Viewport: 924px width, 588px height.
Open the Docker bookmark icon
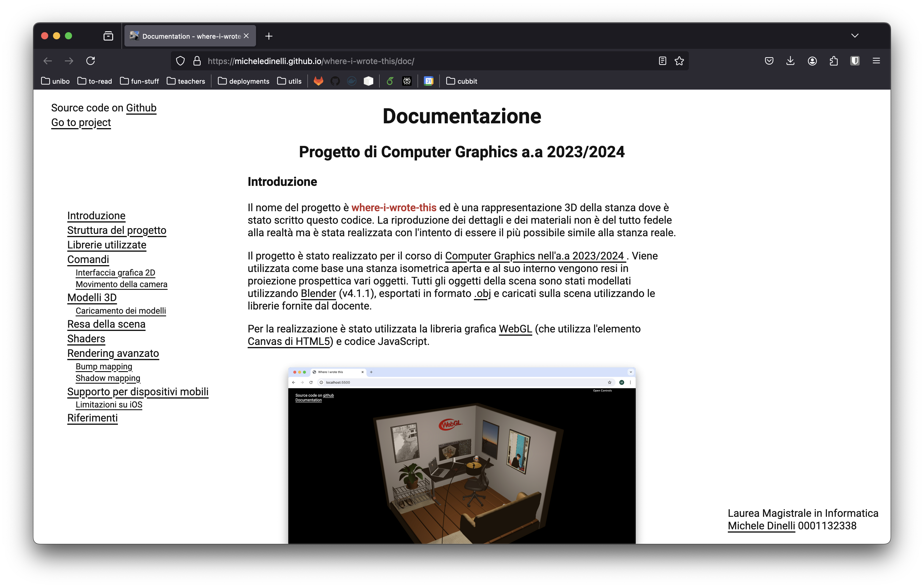coord(352,81)
